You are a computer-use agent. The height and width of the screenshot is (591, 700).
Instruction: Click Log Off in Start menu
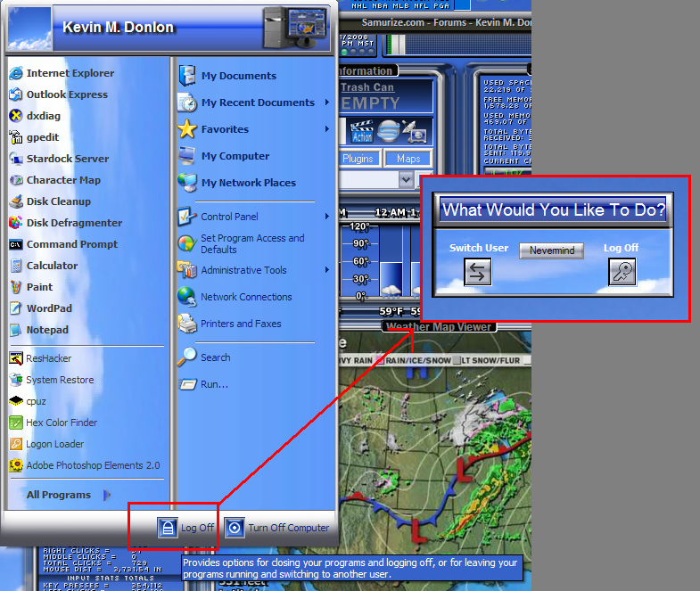pyautogui.click(x=186, y=528)
